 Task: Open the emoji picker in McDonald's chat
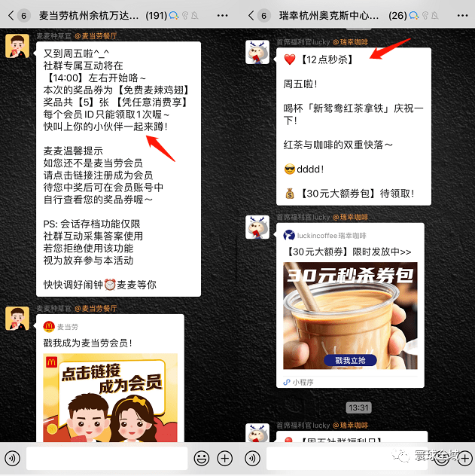202,458
